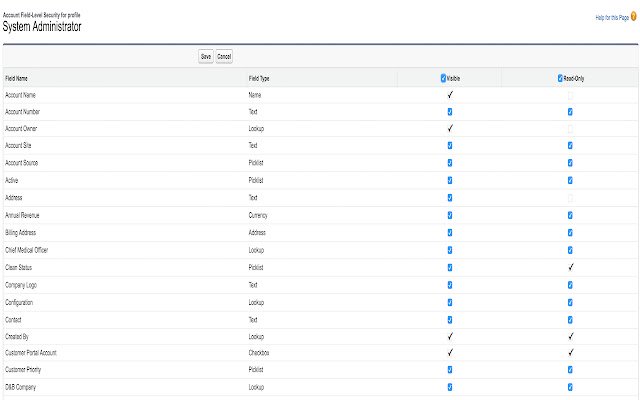Uncheck Read-Only for Account Number
640x400 pixels.
pyautogui.click(x=570, y=111)
